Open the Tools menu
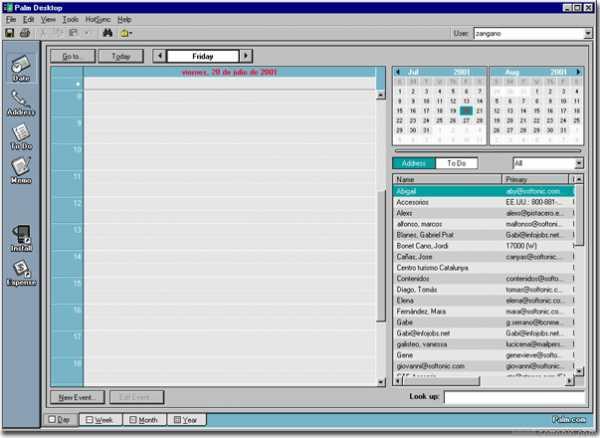The height and width of the screenshot is (438, 600). point(71,20)
